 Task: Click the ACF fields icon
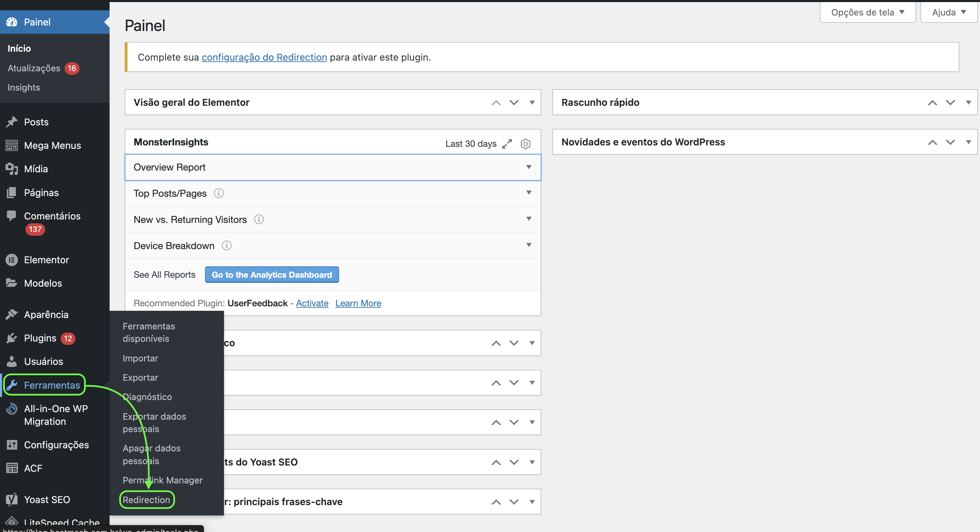coord(12,468)
